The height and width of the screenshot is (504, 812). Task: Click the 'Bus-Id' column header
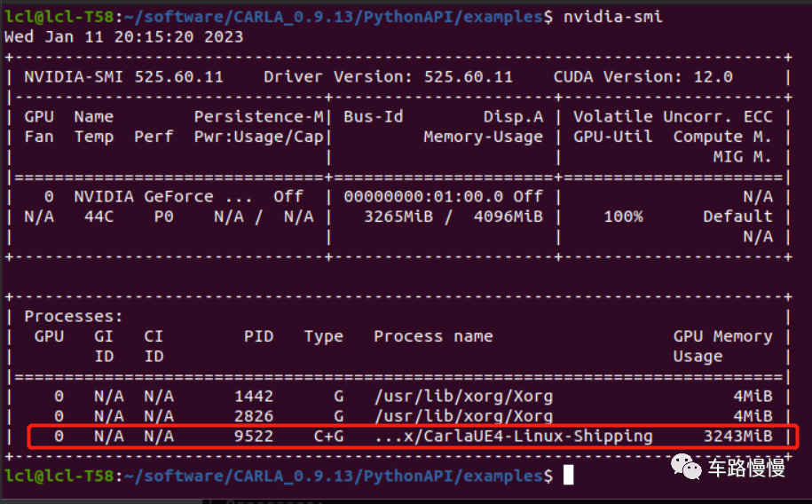tap(374, 117)
